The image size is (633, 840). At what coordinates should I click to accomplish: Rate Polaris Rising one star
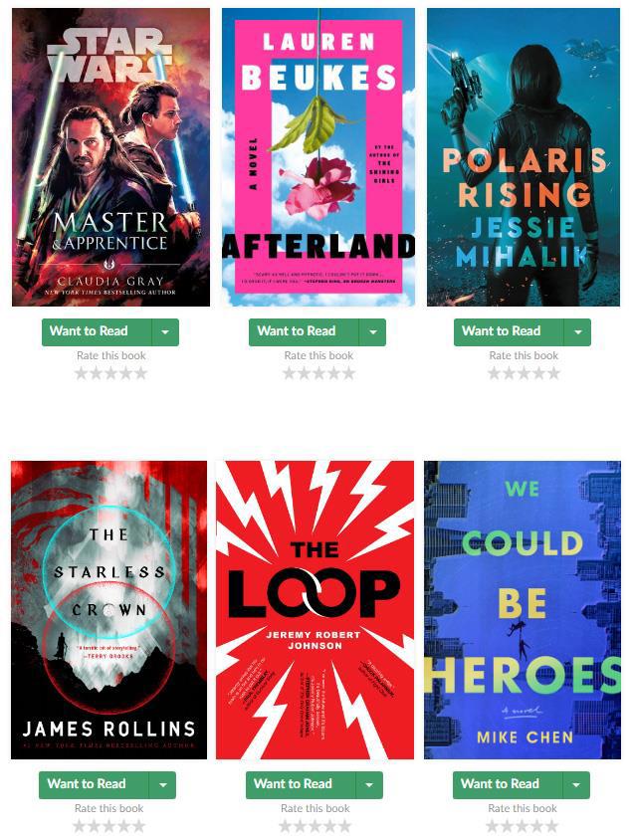point(494,373)
